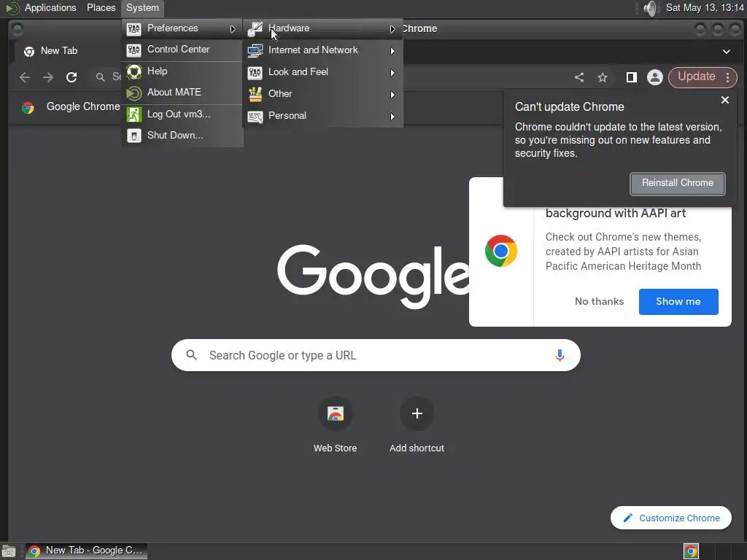The image size is (747, 560).
Task: Open the Chrome profile avatar
Action: tap(655, 77)
